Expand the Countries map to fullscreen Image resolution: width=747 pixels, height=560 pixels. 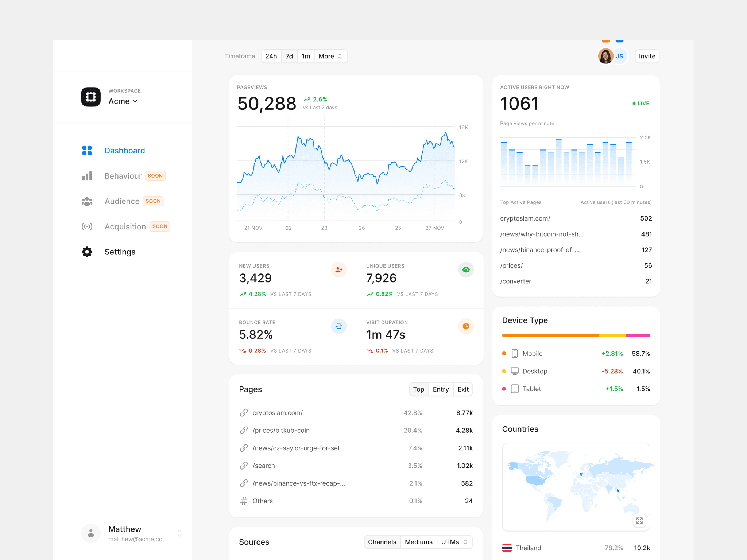point(639,521)
